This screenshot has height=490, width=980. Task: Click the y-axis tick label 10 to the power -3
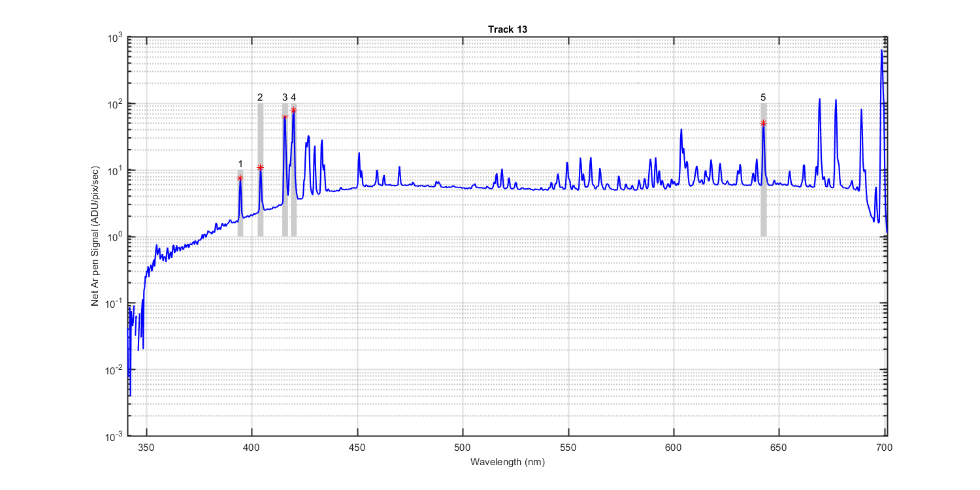[x=114, y=436]
